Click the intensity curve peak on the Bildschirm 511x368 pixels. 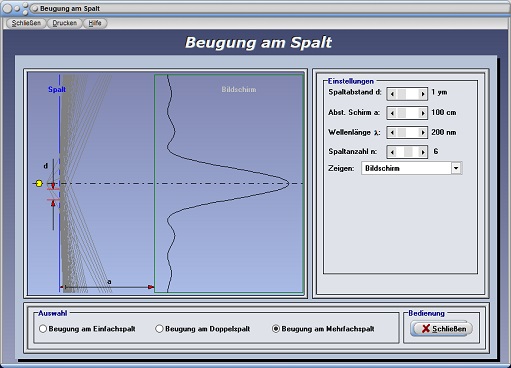pos(288,183)
